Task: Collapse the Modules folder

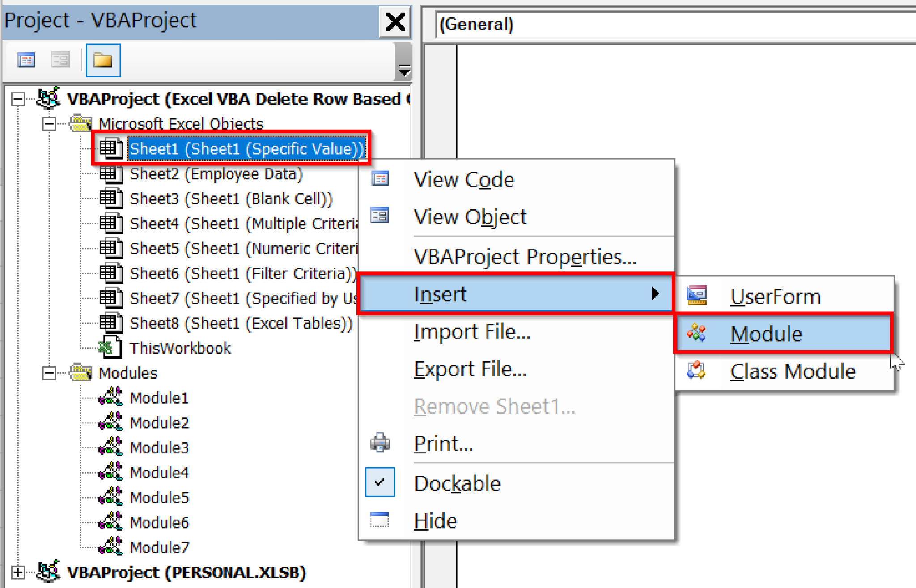Action: pyautogui.click(x=49, y=372)
